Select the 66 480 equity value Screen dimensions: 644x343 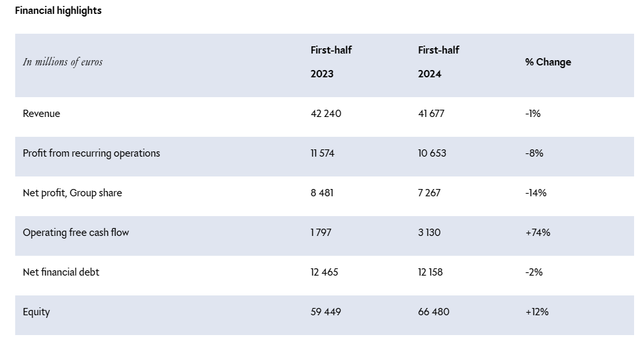pyautogui.click(x=433, y=312)
